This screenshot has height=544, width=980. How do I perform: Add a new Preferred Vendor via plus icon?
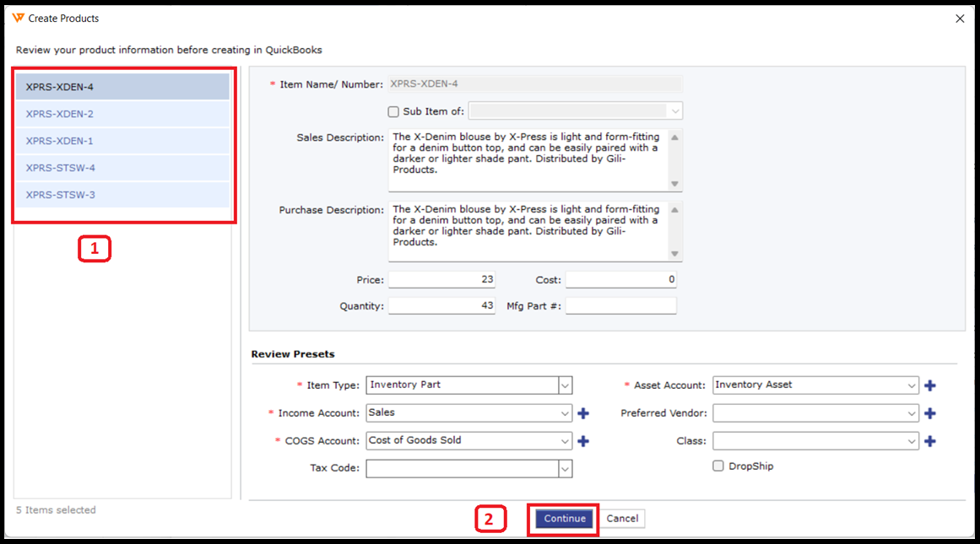[x=929, y=413]
